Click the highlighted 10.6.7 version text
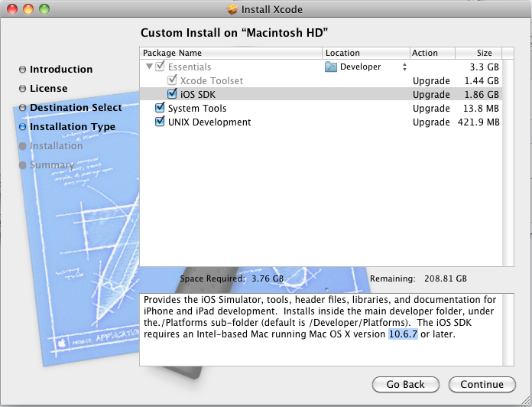 pos(403,334)
